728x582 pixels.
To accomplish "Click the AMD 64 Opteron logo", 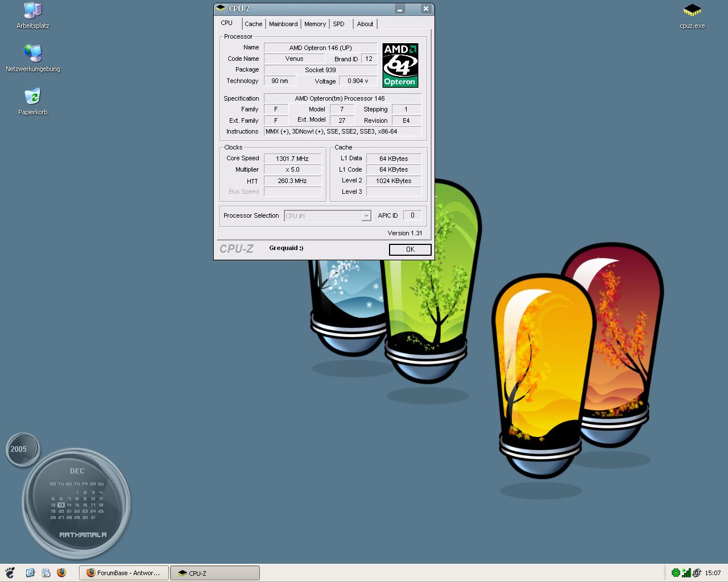I will (400, 65).
